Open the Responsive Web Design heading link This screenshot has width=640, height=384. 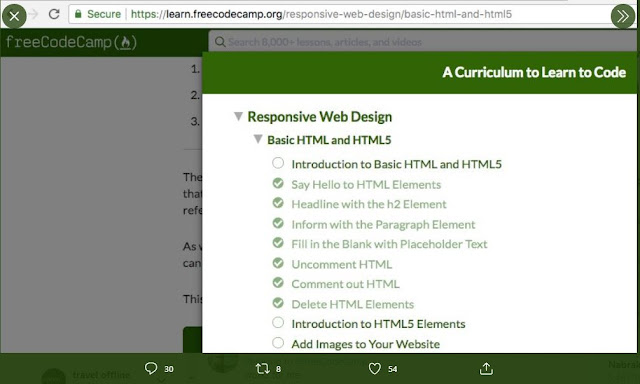coord(320,117)
